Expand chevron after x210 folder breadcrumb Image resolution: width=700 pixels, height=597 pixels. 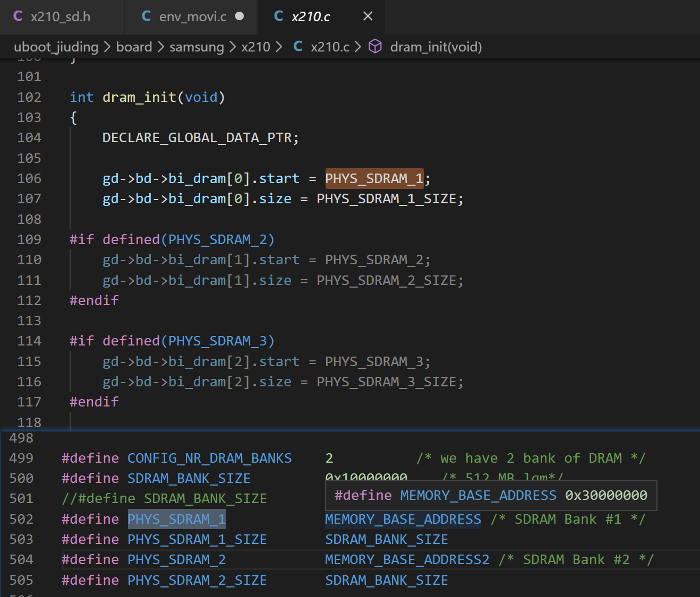(x=279, y=47)
